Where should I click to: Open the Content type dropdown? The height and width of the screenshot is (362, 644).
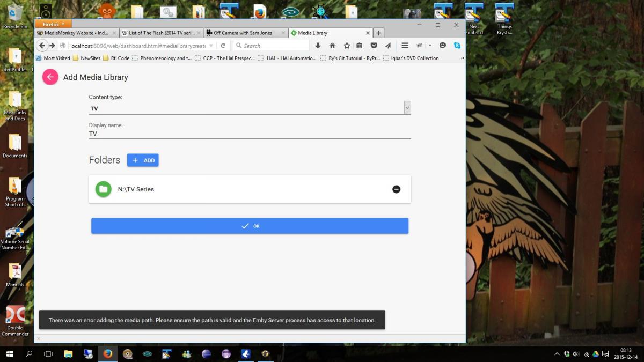(x=407, y=108)
